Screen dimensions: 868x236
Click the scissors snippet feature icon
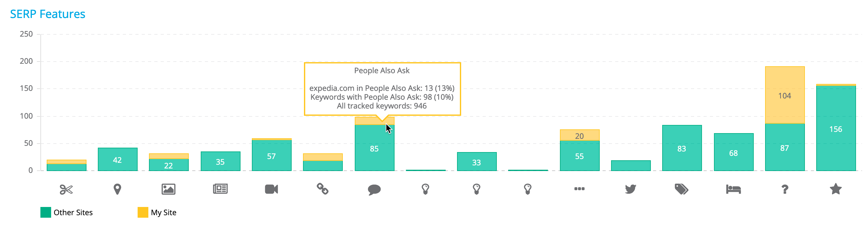(x=66, y=189)
